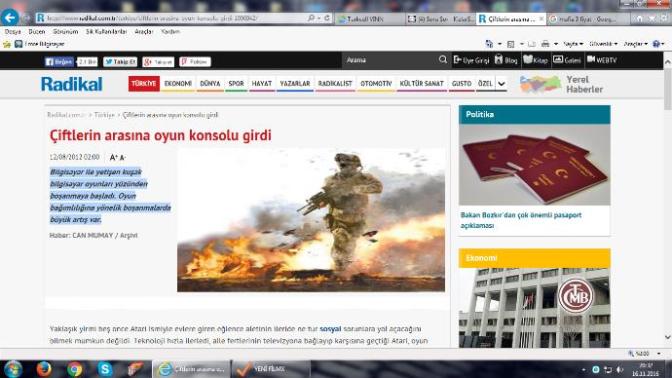Image resolution: width=672 pixels, height=378 pixels.
Task: Open the Görünüm menu
Action: pos(65,32)
